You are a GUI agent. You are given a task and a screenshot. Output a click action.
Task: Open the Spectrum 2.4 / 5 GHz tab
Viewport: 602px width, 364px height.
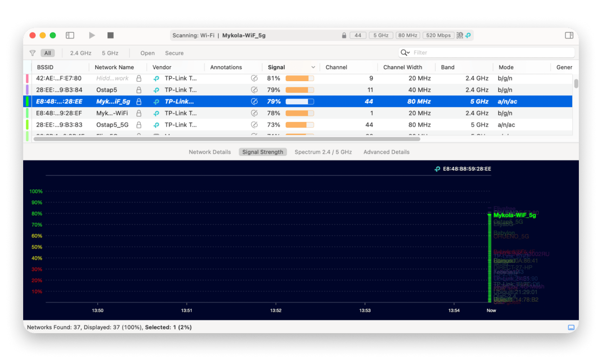point(323,152)
